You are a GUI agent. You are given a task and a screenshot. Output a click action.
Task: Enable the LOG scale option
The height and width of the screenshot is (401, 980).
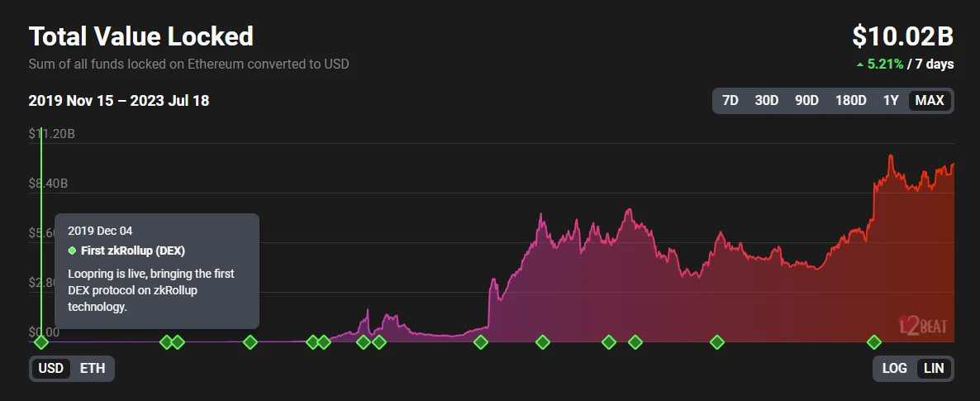pyautogui.click(x=894, y=368)
